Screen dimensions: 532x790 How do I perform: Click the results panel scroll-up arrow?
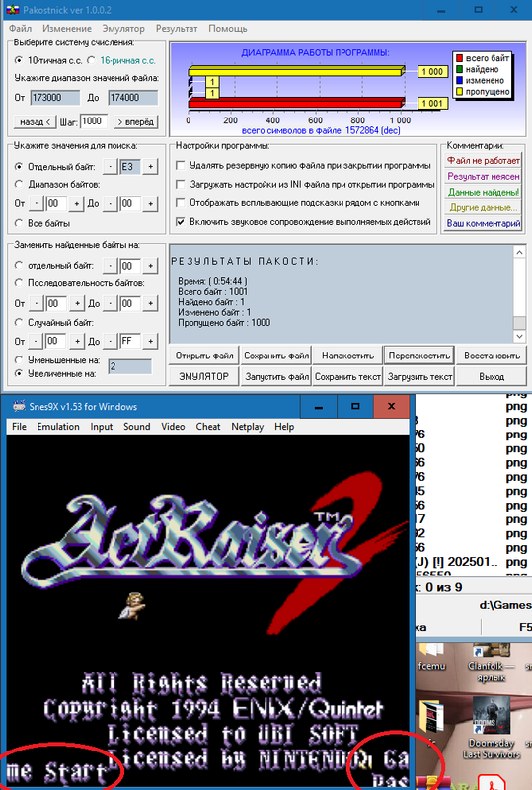click(519, 252)
